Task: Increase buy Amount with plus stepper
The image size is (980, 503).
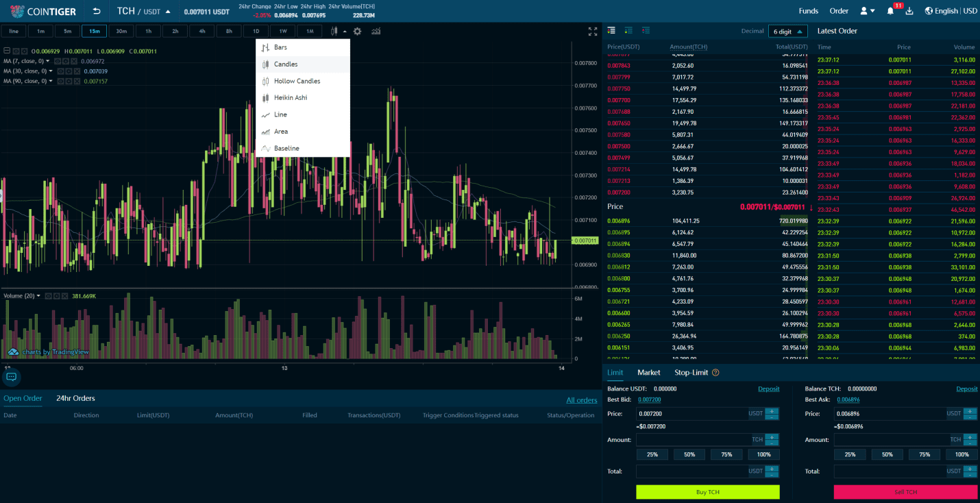Action: [x=772, y=437]
